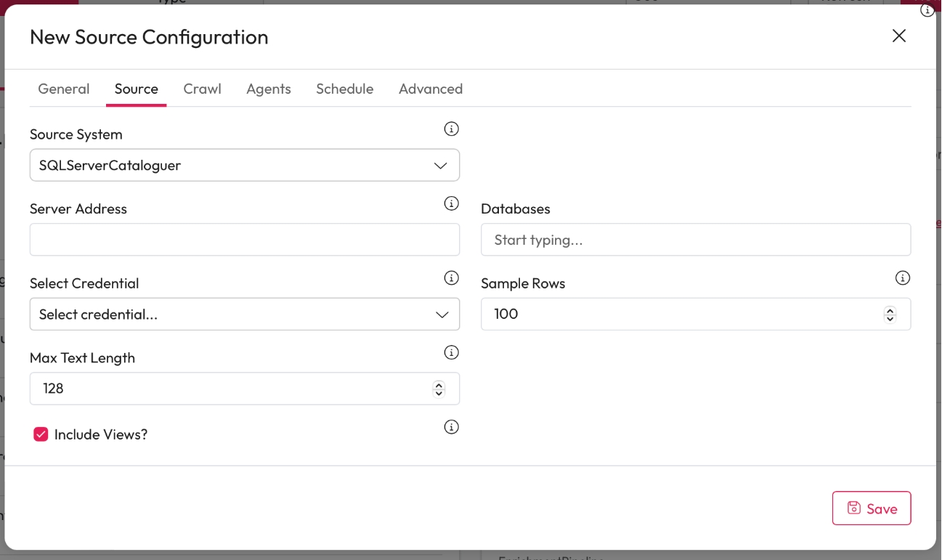The image size is (942, 560).
Task: Open the Source System dropdown
Action: [x=244, y=166]
